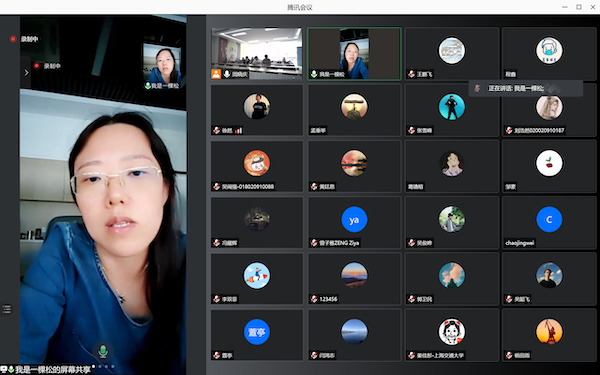Click the small picture-in-picture speaker video
The image size is (600, 375).
(162, 67)
